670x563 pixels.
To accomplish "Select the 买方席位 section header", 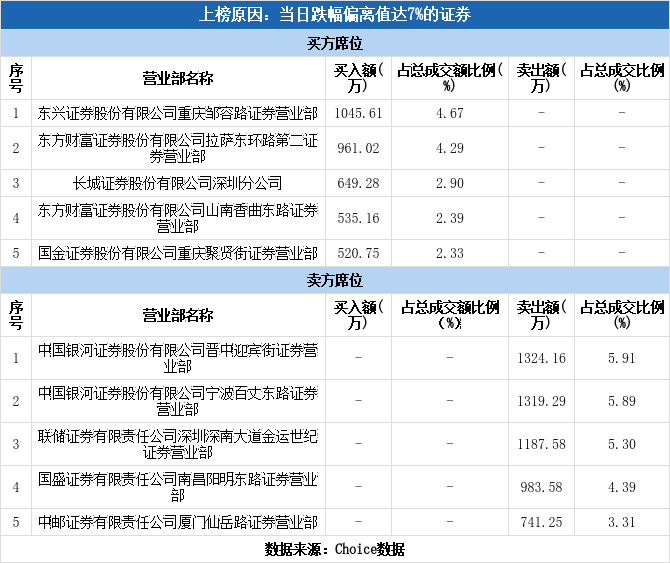I will (x=335, y=43).
